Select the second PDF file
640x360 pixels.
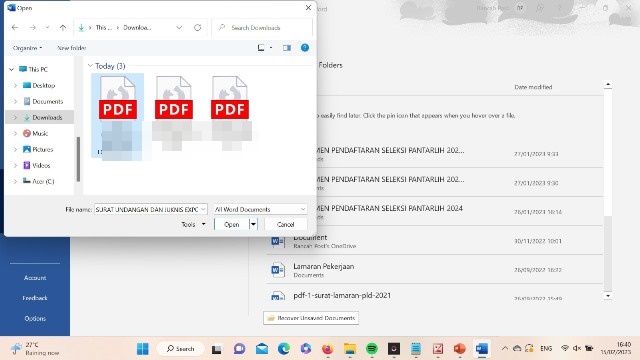[174, 112]
